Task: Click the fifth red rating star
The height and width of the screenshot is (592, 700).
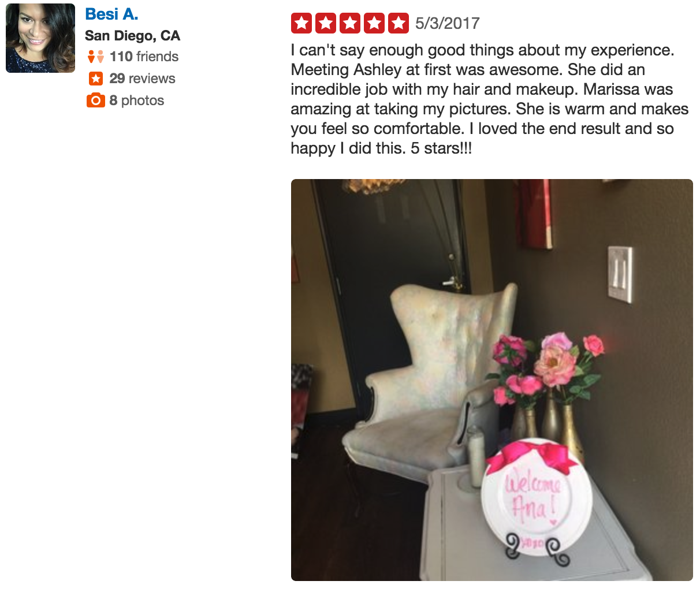Action: coord(399,24)
